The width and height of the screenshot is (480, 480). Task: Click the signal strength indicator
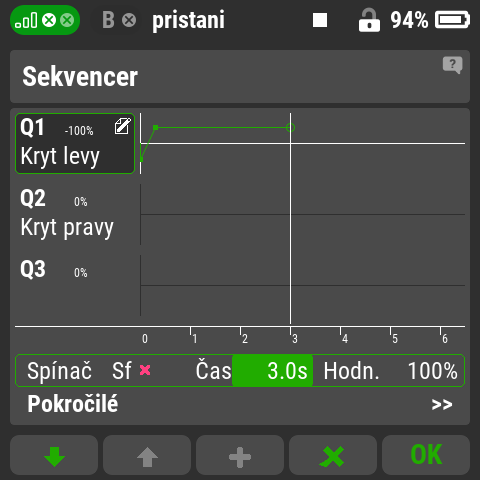26,20
